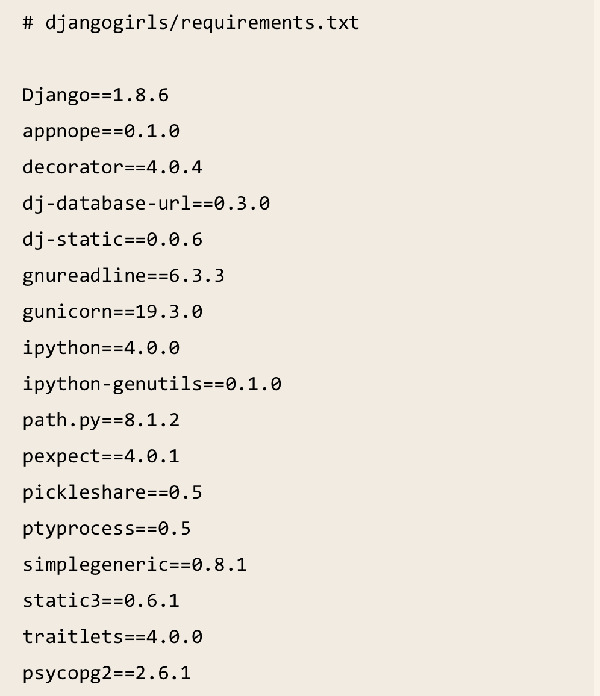Viewport: 600px width, 696px height.
Task: Place cursor on dj-database-url==0.3.0 line
Action: pyautogui.click(x=146, y=203)
